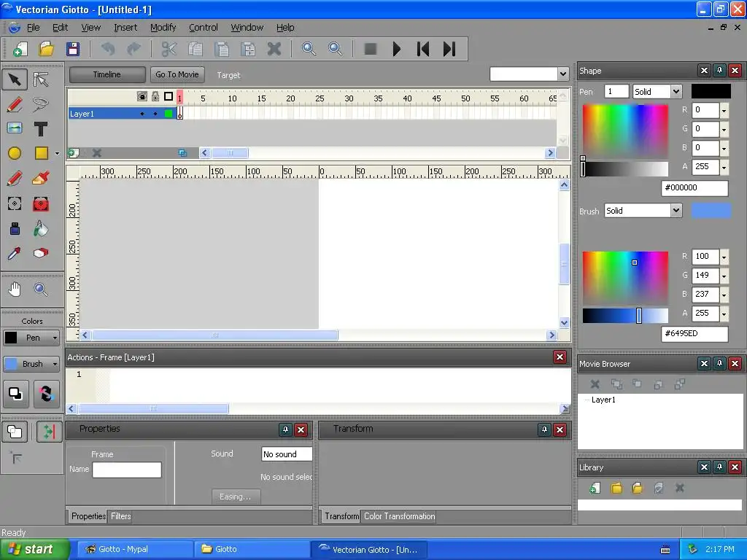Open the Modify menu

point(163,28)
